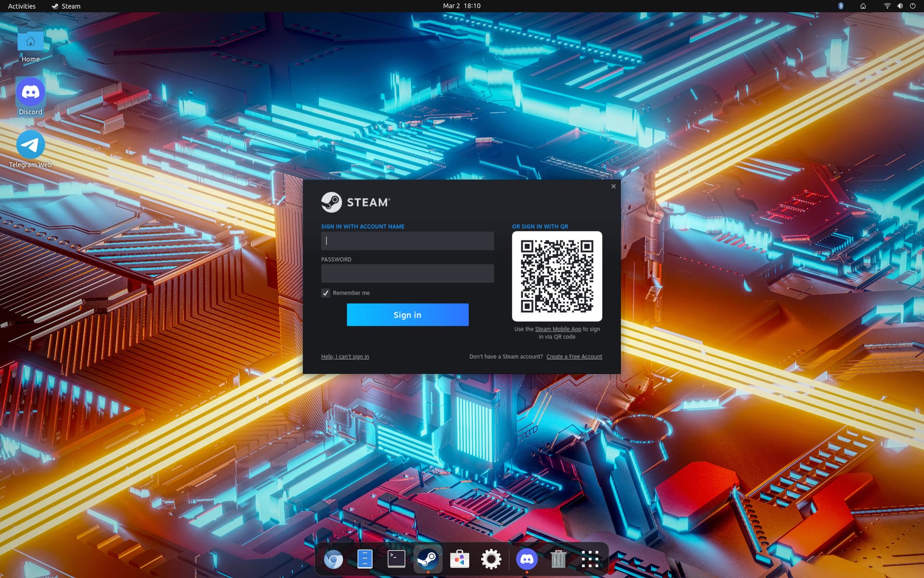The width and height of the screenshot is (924, 578).
Task: Open the Trash in the dock
Action: click(558, 559)
